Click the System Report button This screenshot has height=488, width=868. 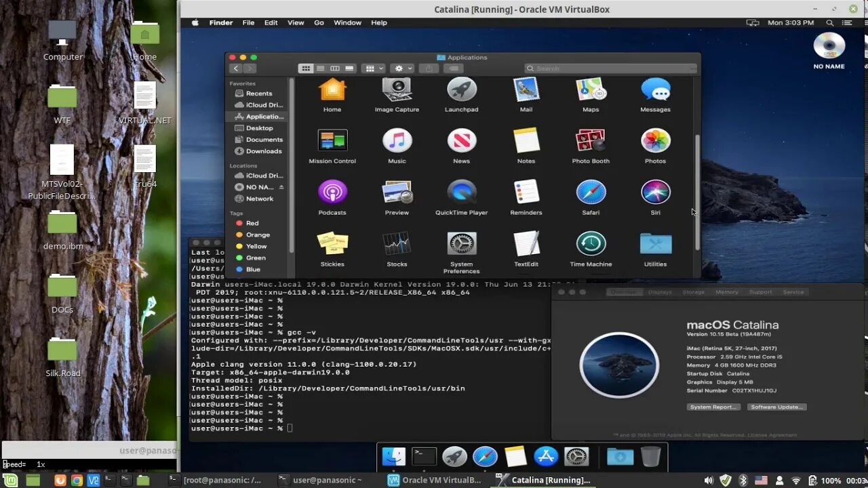[x=713, y=407]
